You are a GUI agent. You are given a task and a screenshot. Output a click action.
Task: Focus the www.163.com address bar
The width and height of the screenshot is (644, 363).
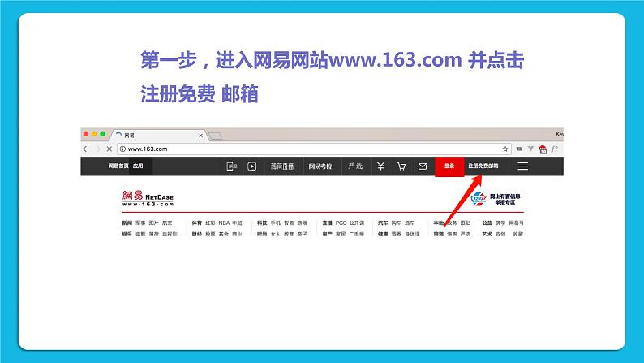pyautogui.click(x=314, y=149)
